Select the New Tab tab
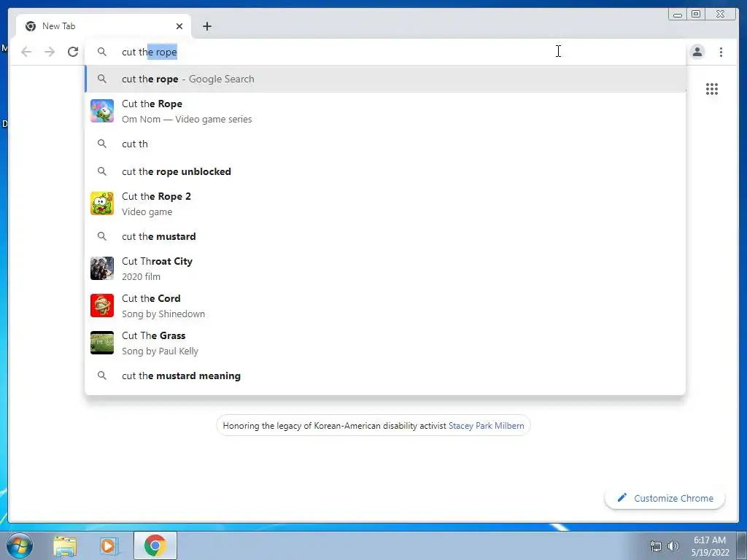This screenshot has width=747, height=560. tap(104, 26)
